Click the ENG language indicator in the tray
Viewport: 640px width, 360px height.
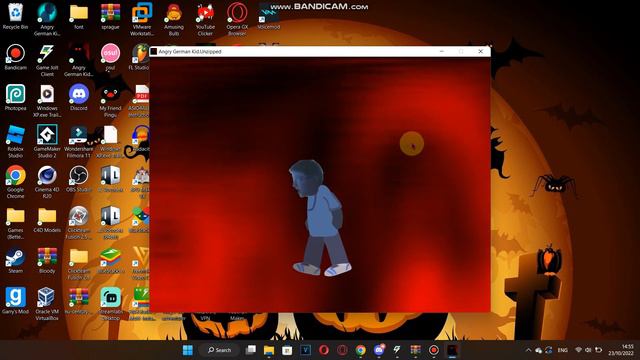562,350
